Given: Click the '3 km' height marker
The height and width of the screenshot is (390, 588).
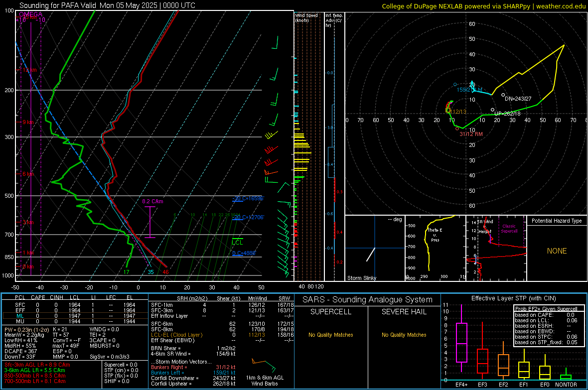Looking at the screenshot, I should point(28,222).
